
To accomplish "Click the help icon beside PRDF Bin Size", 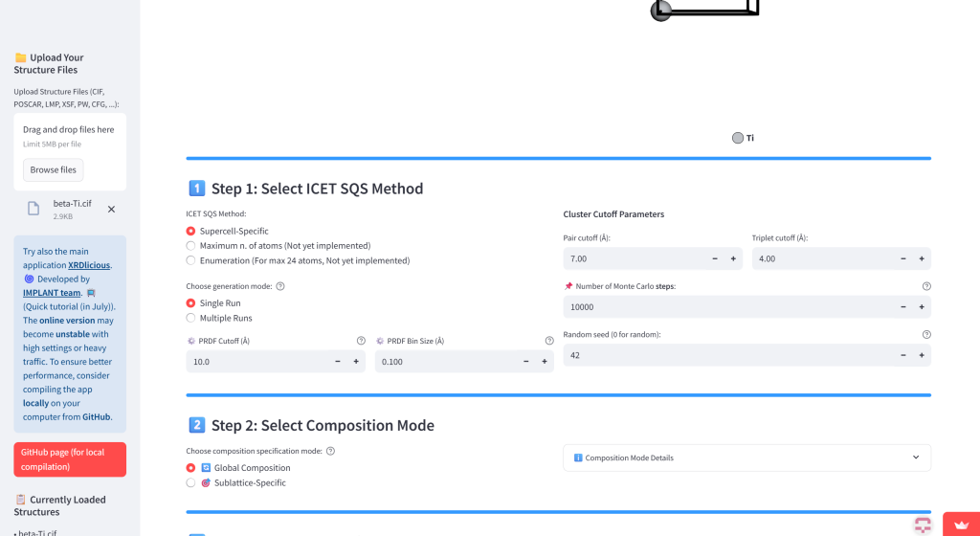I will click(x=548, y=341).
